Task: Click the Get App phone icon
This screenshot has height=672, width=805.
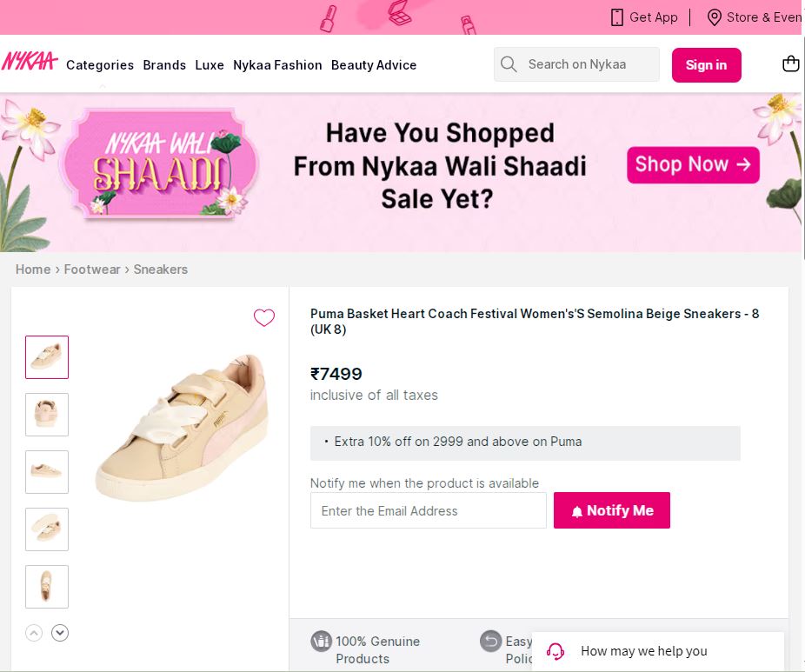Action: (617, 17)
